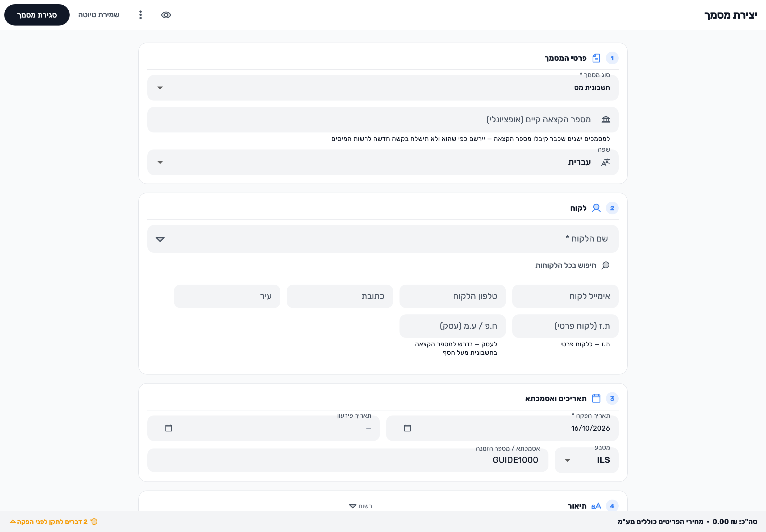
Task: Click calendar icon next to תאריכים ואסמכתא heading
Action: [596, 399]
